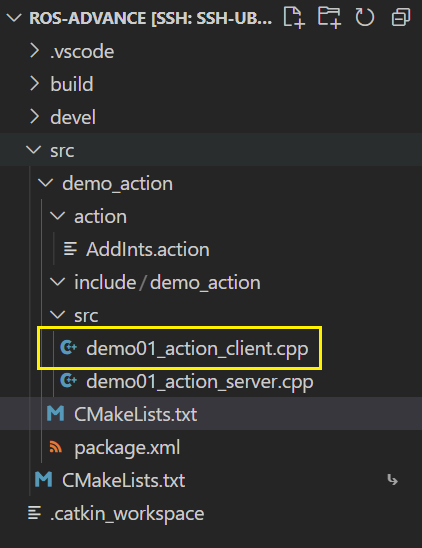
Task: Open the .catkin_workspace file
Action: (127, 514)
